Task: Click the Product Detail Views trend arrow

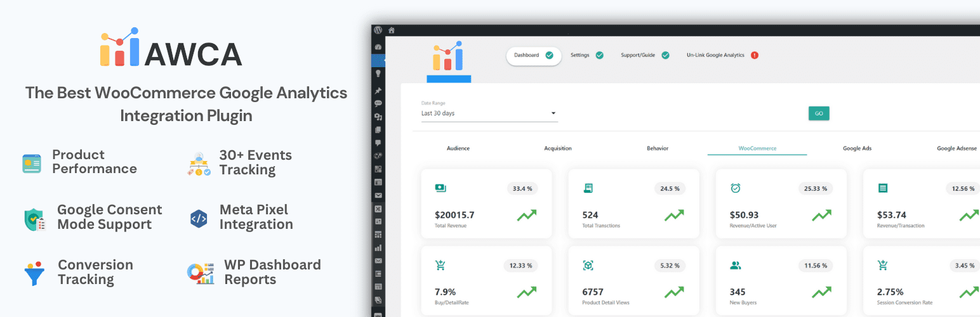Action: [674, 292]
